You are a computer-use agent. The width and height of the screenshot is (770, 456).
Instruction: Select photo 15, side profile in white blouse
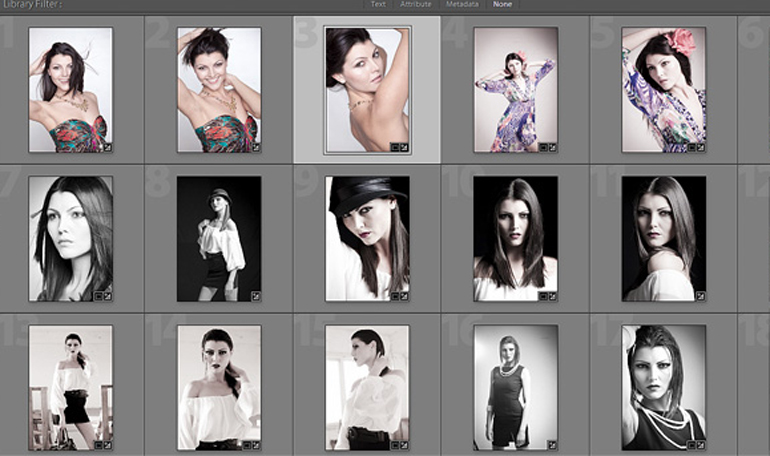[367, 386]
